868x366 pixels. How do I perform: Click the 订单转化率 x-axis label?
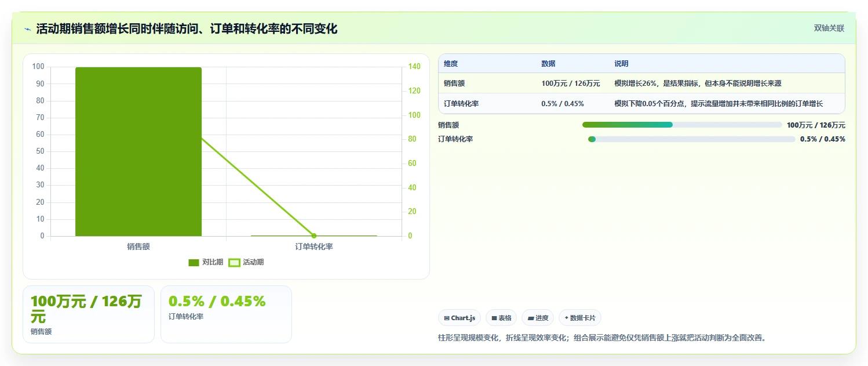coord(314,247)
